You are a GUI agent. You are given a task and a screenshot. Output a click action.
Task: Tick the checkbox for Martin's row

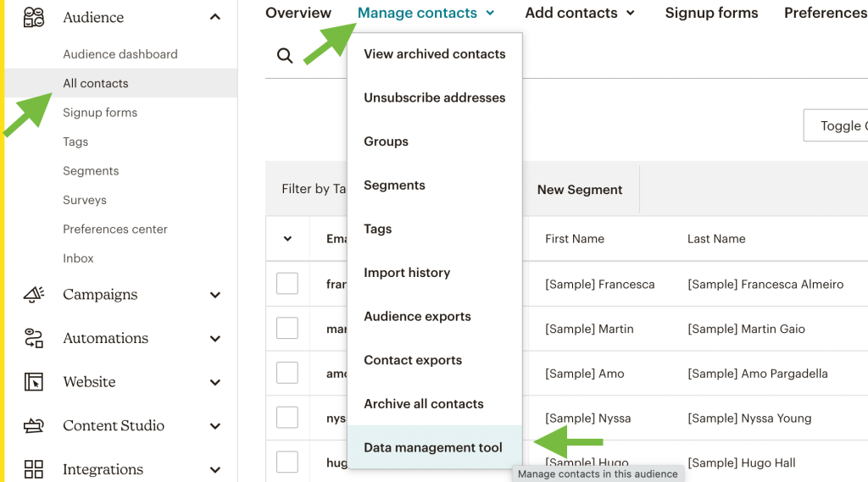tap(287, 329)
